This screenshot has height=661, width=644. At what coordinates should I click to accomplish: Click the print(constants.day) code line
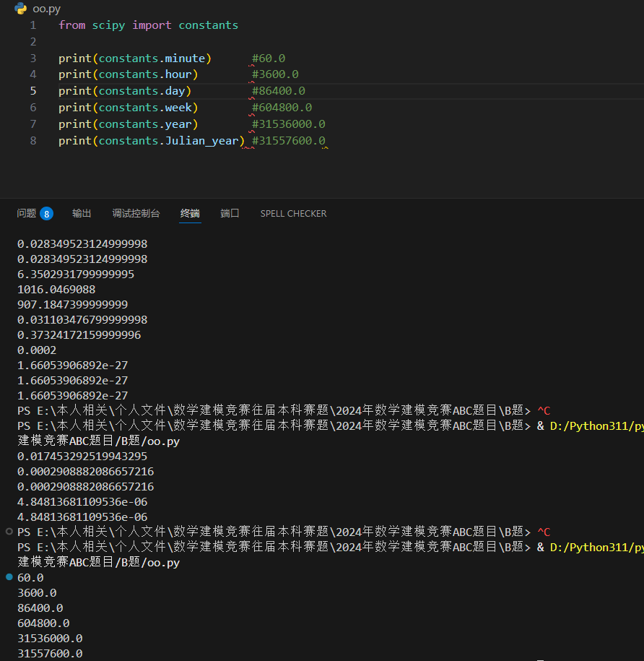tap(125, 91)
